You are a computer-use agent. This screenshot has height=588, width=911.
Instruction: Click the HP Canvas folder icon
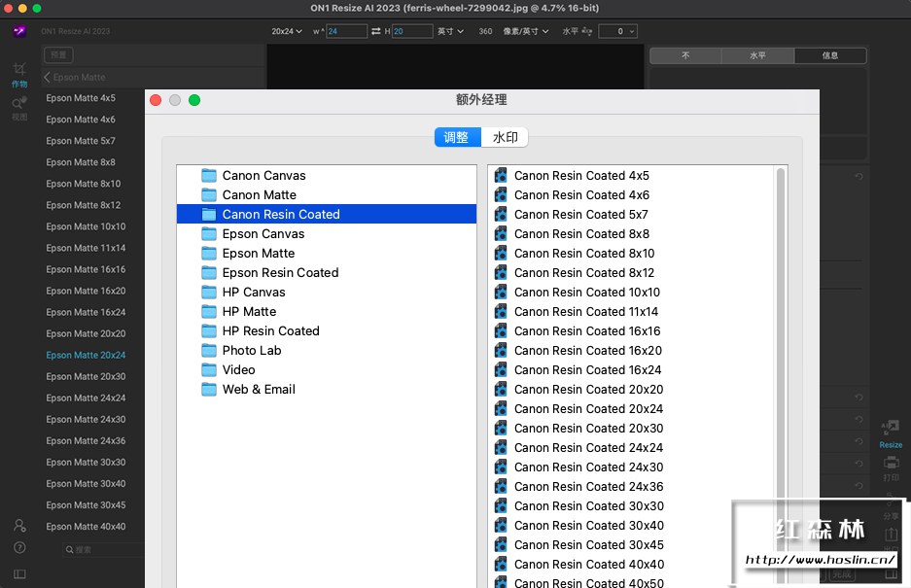[209, 293]
